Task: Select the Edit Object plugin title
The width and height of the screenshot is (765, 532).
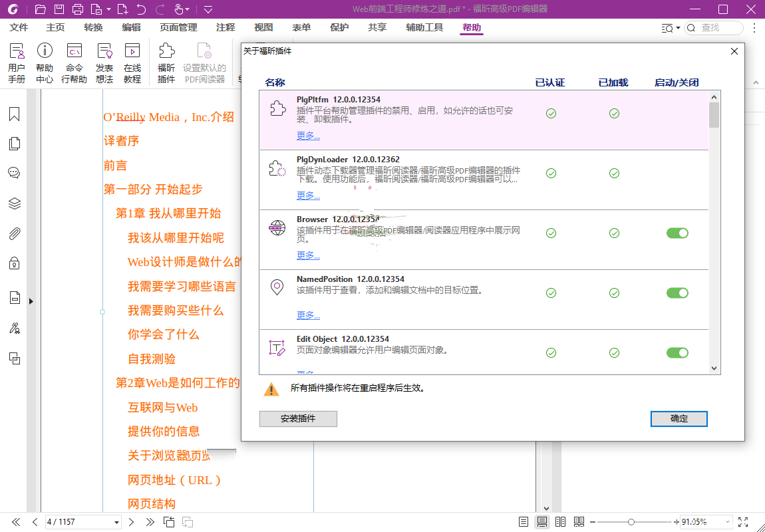Action: [x=343, y=339]
